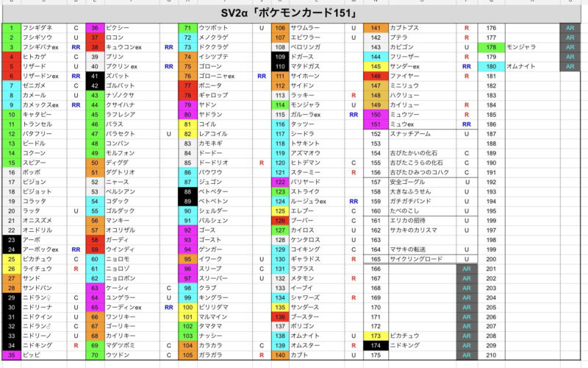Click the カメックスex cell
The width and height of the screenshot is (588, 368).
(44, 105)
